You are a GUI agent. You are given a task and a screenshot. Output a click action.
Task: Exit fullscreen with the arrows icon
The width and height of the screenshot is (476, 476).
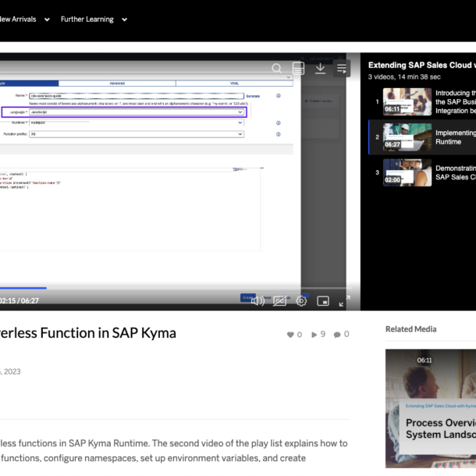pos(345,301)
